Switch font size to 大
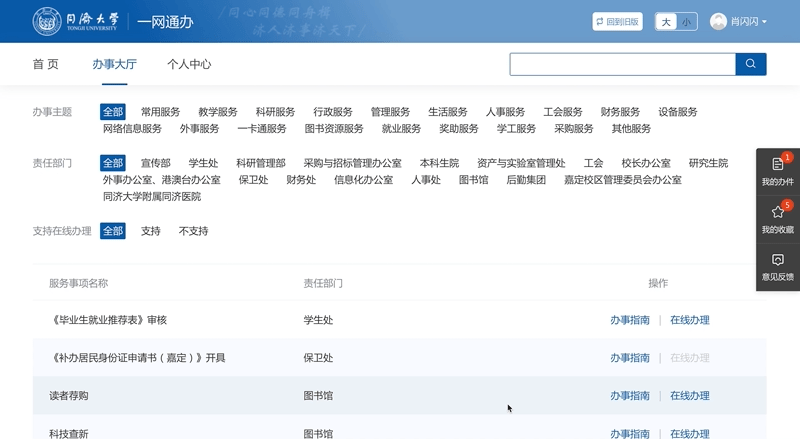The width and height of the screenshot is (800, 439). (x=666, y=22)
